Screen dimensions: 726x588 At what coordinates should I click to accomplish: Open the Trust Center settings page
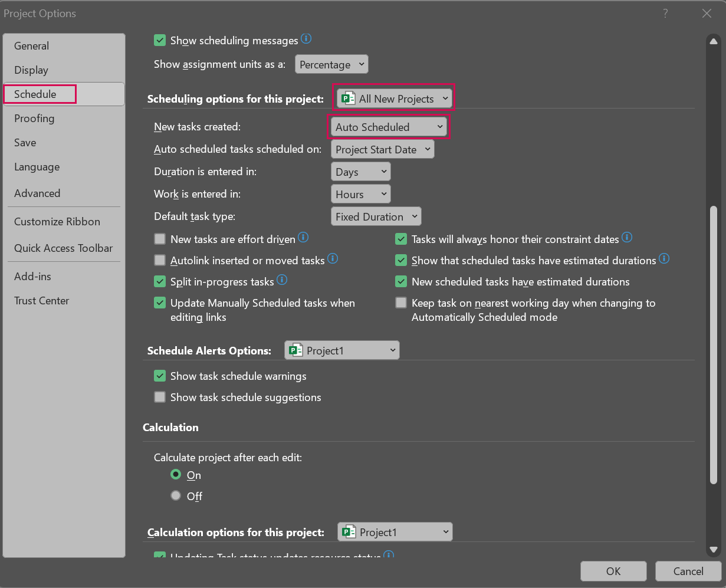click(41, 301)
